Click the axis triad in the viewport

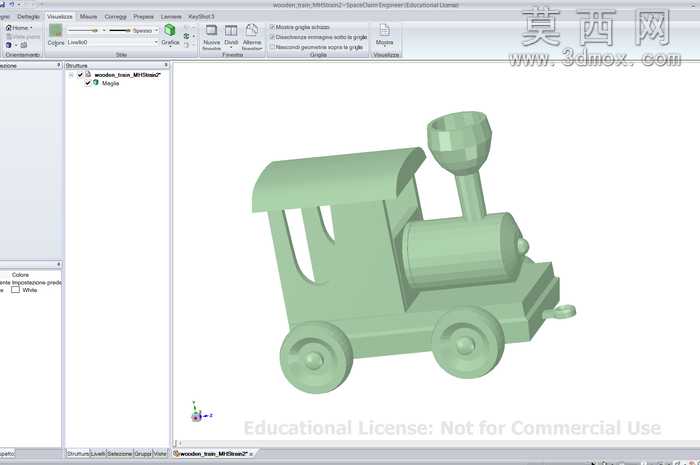(199, 412)
